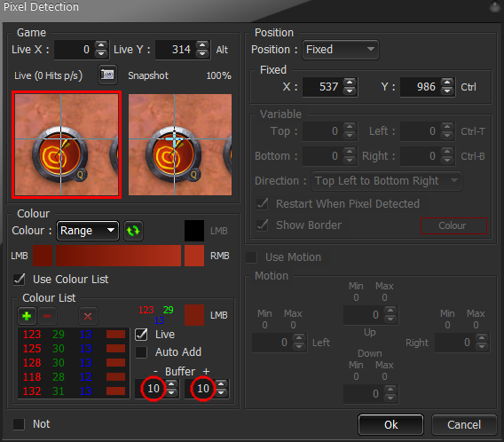Click the Ok button

(x=390, y=424)
